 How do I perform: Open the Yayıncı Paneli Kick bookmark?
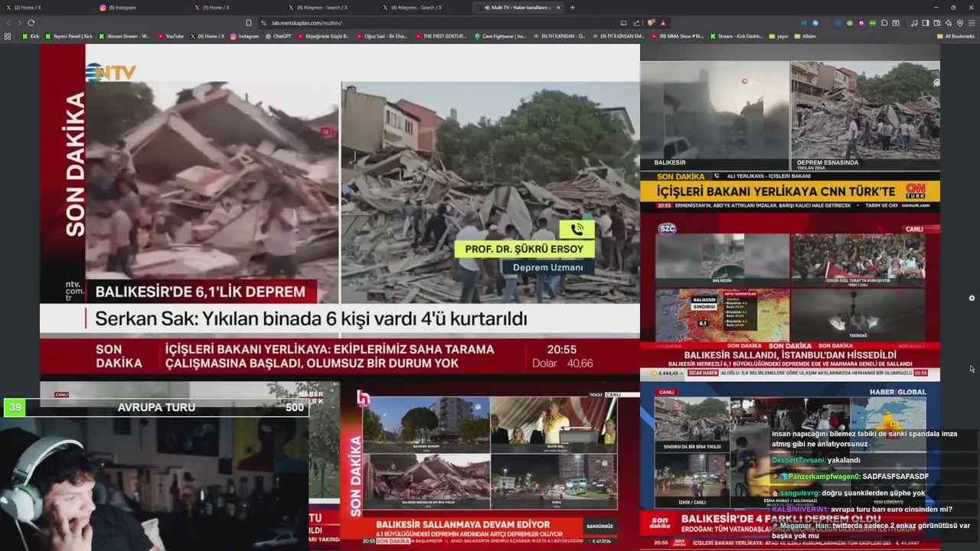coord(69,36)
